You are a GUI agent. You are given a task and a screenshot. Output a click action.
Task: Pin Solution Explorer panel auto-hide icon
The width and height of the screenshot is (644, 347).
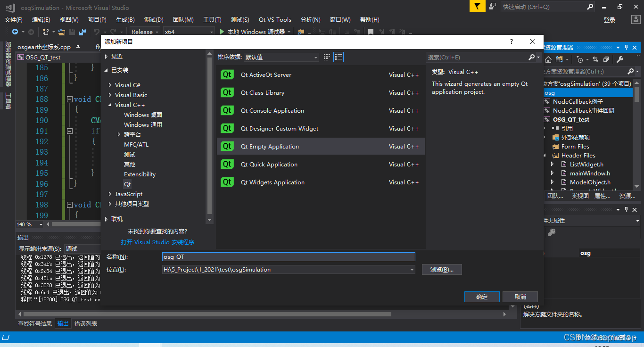[627, 47]
